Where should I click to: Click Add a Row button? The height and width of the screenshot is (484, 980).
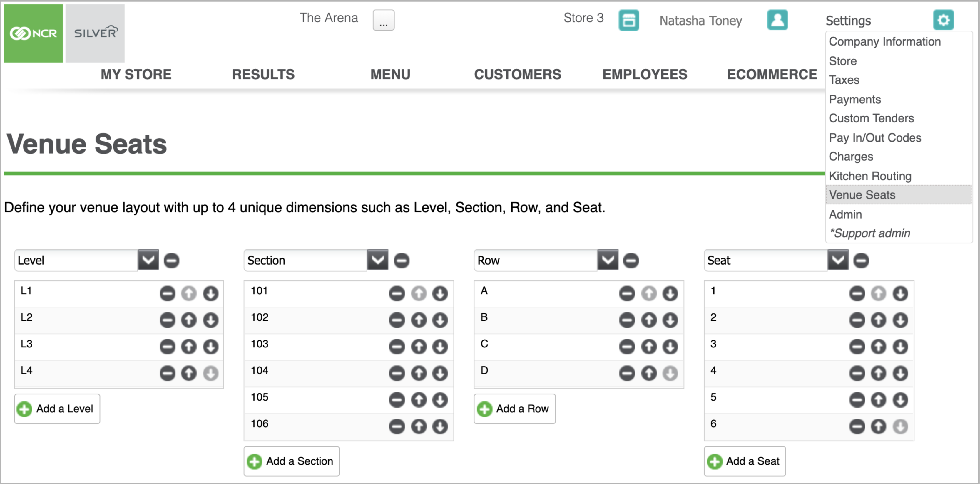pos(514,409)
